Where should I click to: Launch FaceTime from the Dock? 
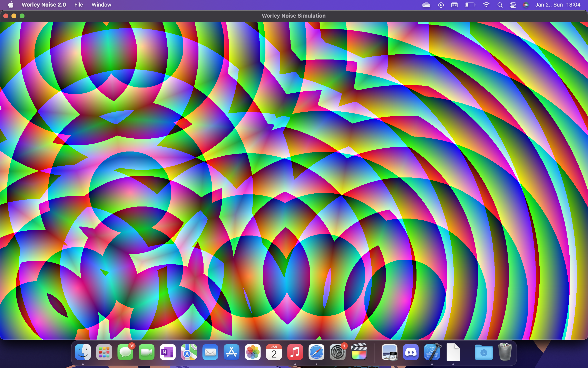point(147,352)
